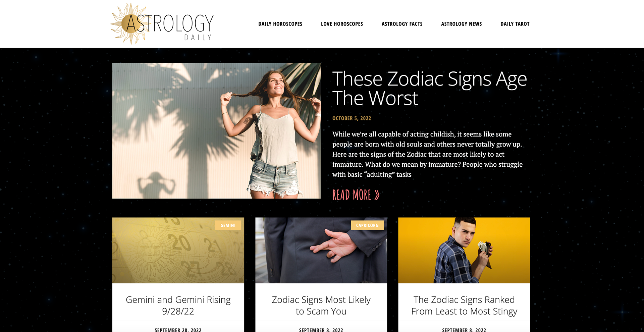
Task: Go to Astrology Facts section
Action: coord(402,24)
